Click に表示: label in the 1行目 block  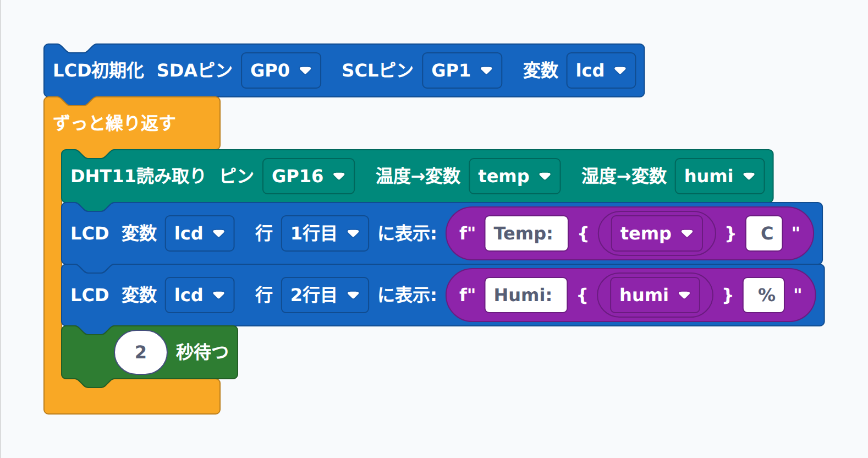407,233
